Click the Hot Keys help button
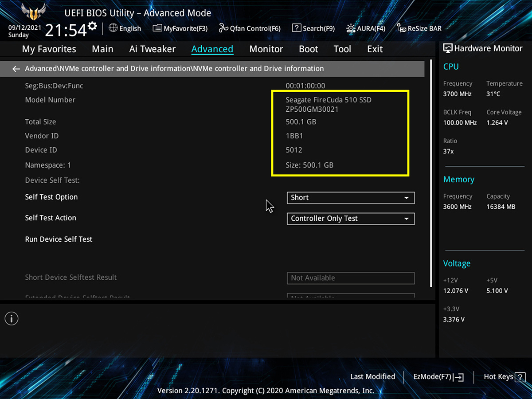 point(505,377)
